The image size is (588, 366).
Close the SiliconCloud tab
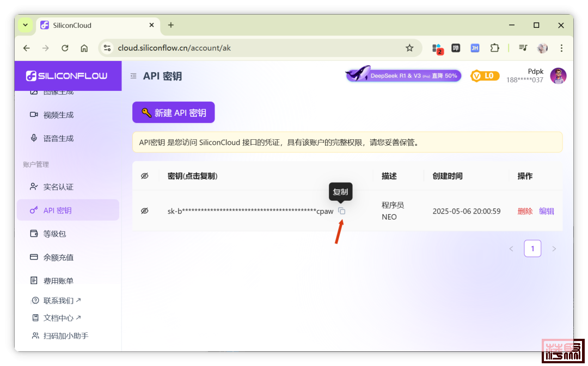pos(151,25)
